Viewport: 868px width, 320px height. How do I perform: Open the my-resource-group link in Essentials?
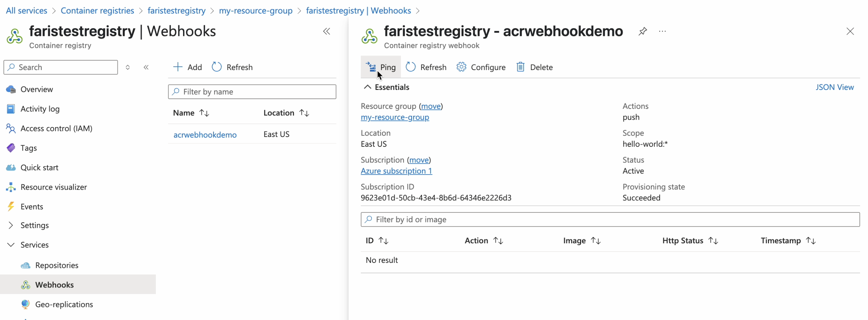click(x=395, y=117)
